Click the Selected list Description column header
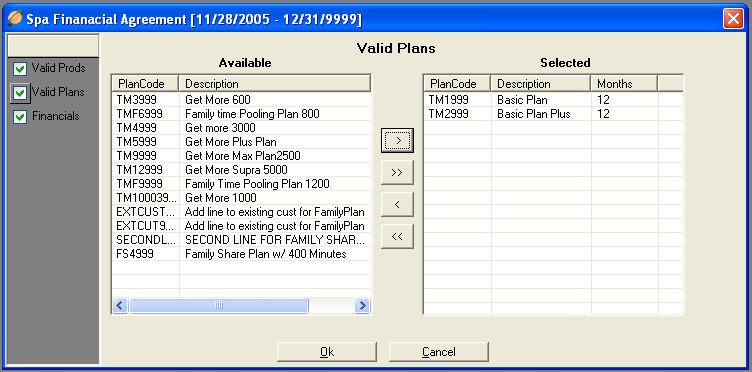The width and height of the screenshot is (752, 372). tap(541, 84)
